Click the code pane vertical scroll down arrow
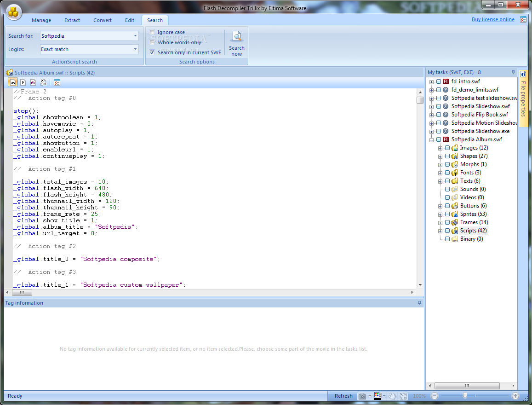The image size is (532, 405). [420, 285]
